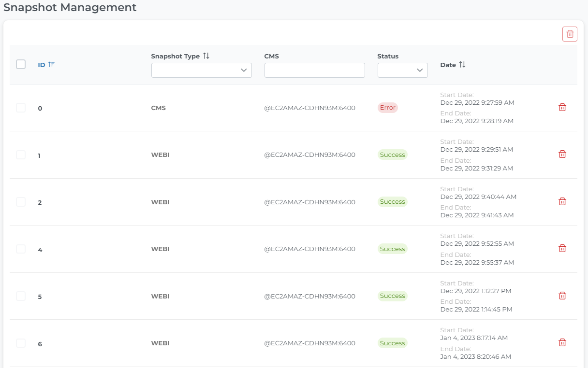Viewport: 588px width, 368px height.
Task: Open the Snapshot Type filter dropdown
Action: (201, 70)
